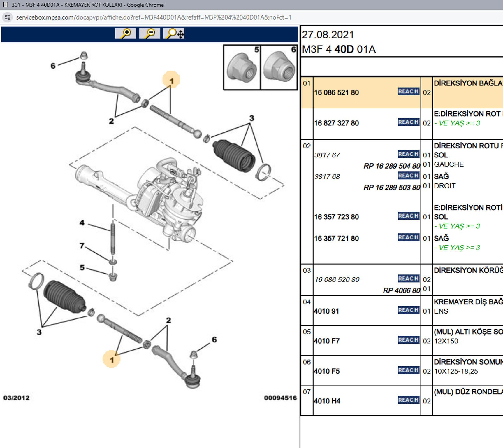
Task: Select part number 4010 F5
Action: [327, 371]
